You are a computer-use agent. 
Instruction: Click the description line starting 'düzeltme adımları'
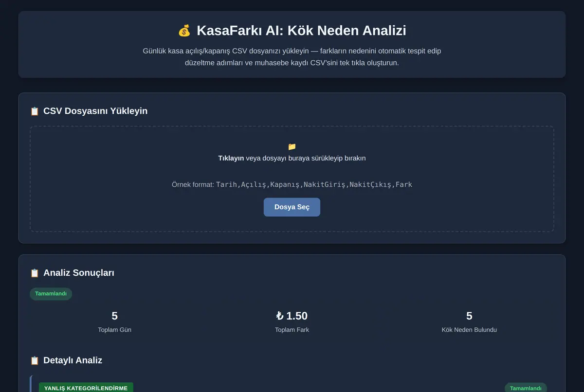[292, 63]
